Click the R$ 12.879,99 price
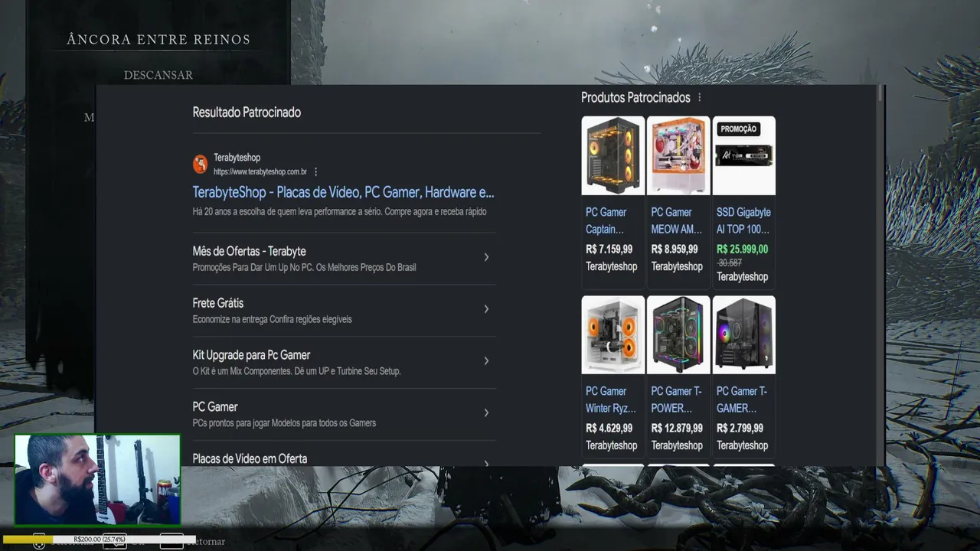The width and height of the screenshot is (980, 551). click(x=677, y=429)
